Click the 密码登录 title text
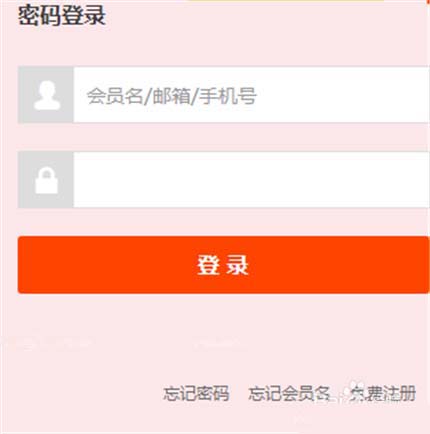This screenshot has height=434, width=430. coord(62,15)
